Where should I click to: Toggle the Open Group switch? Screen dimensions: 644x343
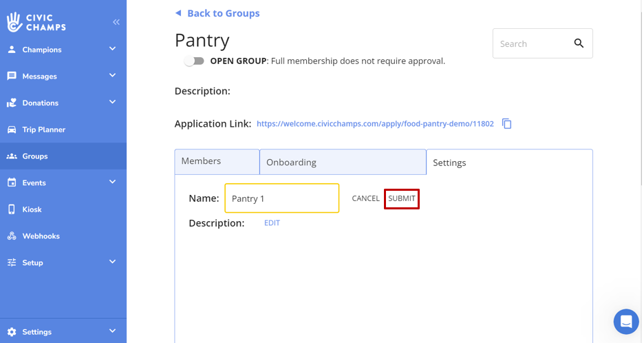[195, 61]
